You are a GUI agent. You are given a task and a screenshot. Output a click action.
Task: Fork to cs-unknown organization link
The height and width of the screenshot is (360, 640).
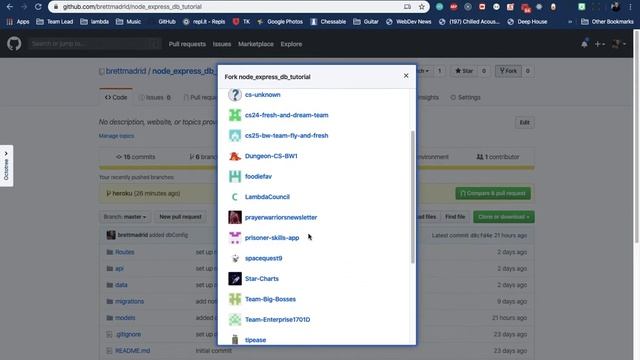point(262,95)
